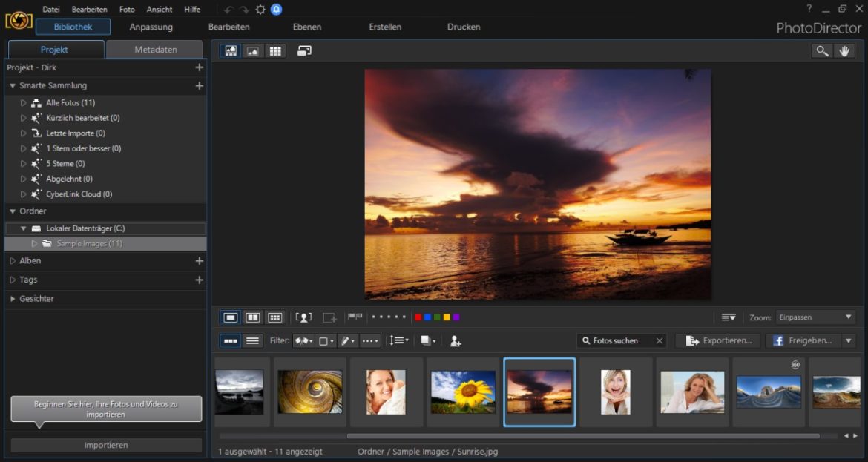The image size is (868, 462).
Task: Click the Exportieren button
Action: [719, 341]
